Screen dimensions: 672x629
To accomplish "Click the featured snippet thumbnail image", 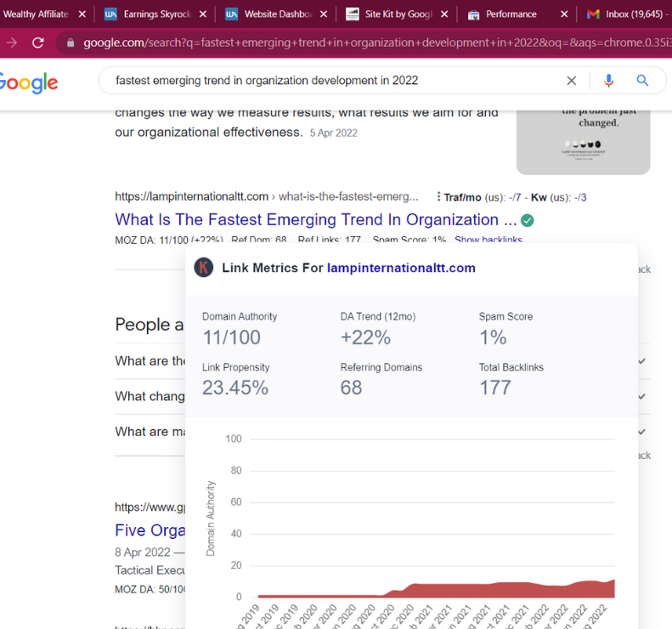I will click(584, 142).
